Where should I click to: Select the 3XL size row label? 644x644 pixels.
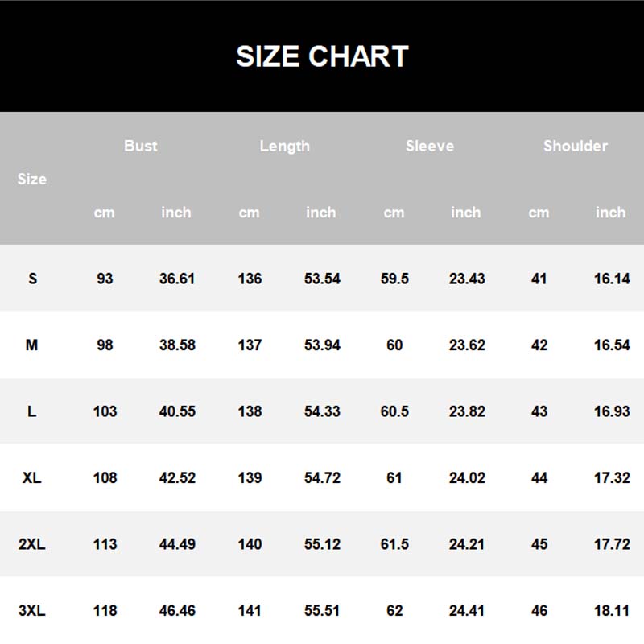(32, 610)
